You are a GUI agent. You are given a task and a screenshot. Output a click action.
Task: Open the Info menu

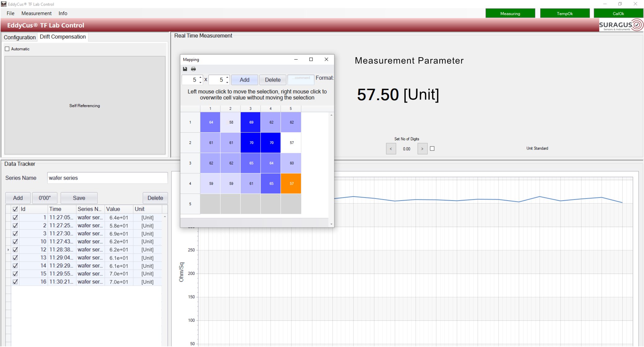63,13
